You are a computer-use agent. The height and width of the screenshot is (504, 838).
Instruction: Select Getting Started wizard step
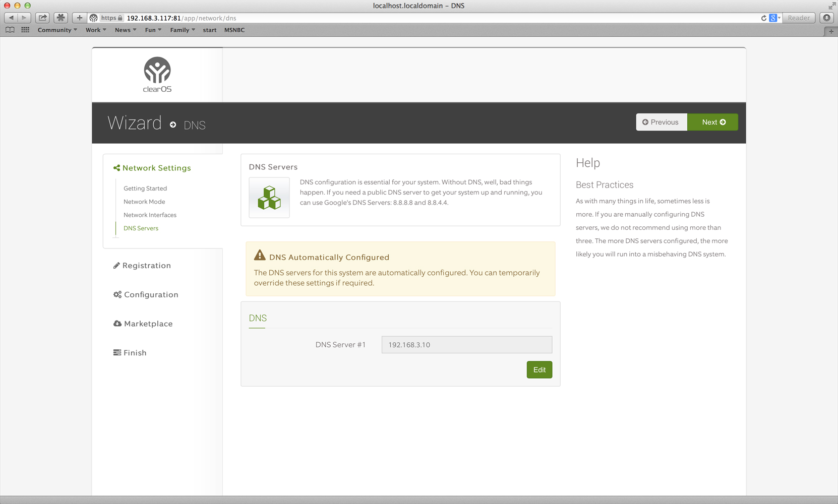pos(145,188)
